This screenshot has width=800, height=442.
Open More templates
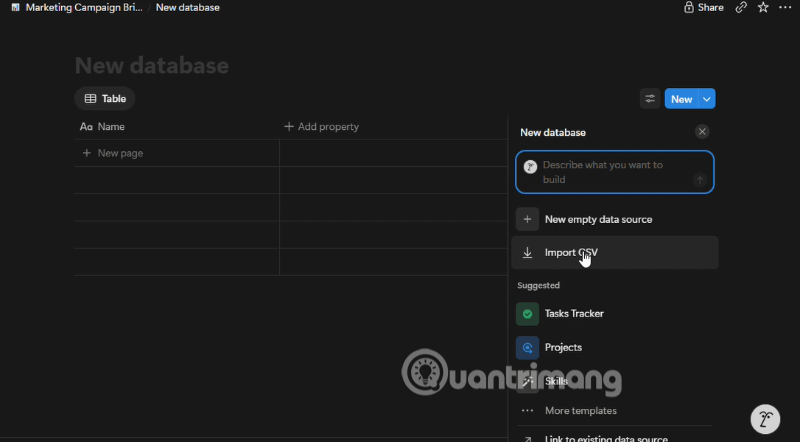click(614, 411)
